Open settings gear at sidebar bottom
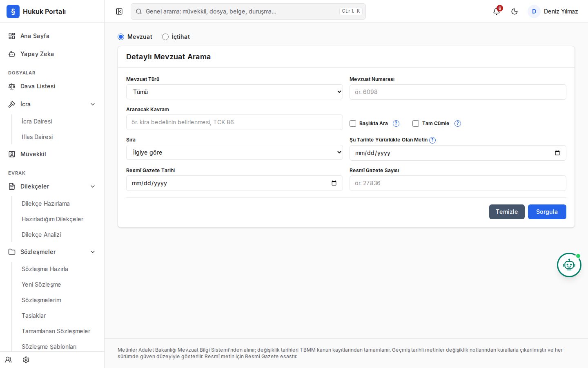 pos(26,360)
